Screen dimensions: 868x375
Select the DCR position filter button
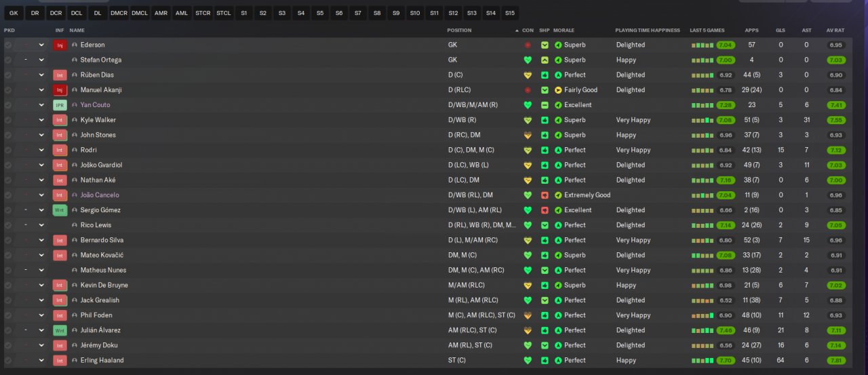point(56,13)
